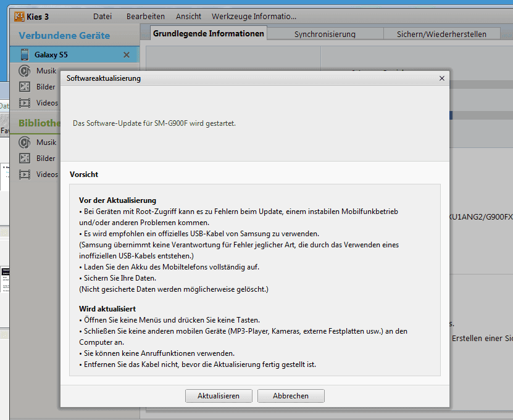This screenshot has width=513, height=420.
Task: Click the Kies 3 application logo icon
Action: tap(19, 16)
